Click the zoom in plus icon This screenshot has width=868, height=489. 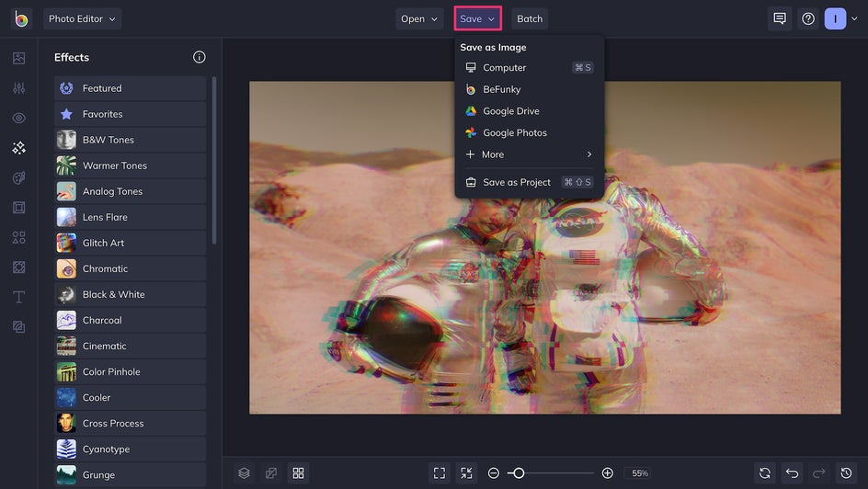point(607,473)
